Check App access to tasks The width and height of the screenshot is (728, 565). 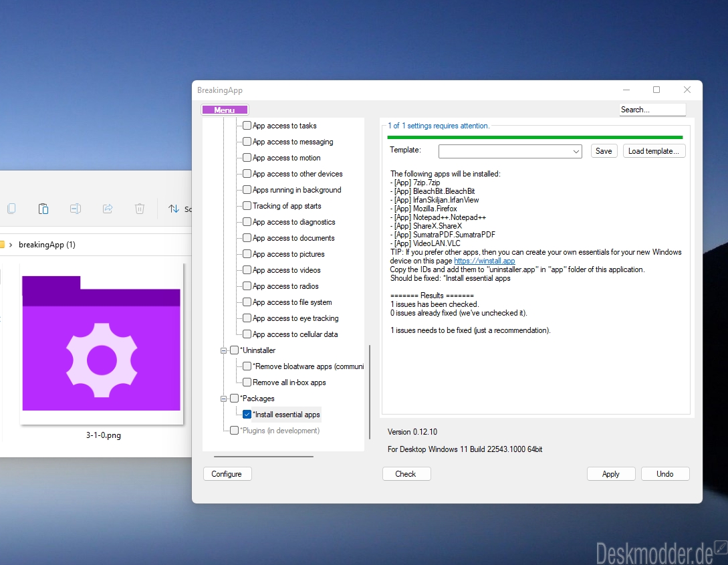pyautogui.click(x=247, y=125)
